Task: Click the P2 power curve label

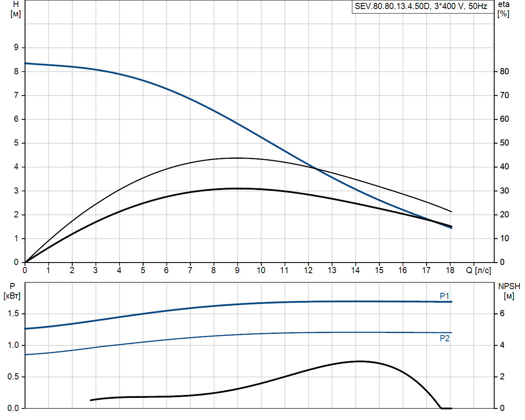Action: [445, 338]
